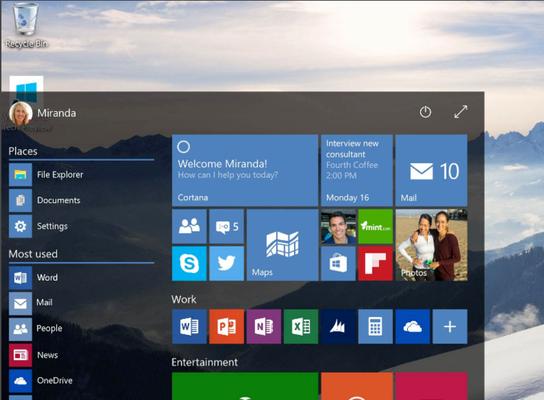544x400 pixels.
Task: Open Calculator tile in Work group
Action: coord(375,326)
